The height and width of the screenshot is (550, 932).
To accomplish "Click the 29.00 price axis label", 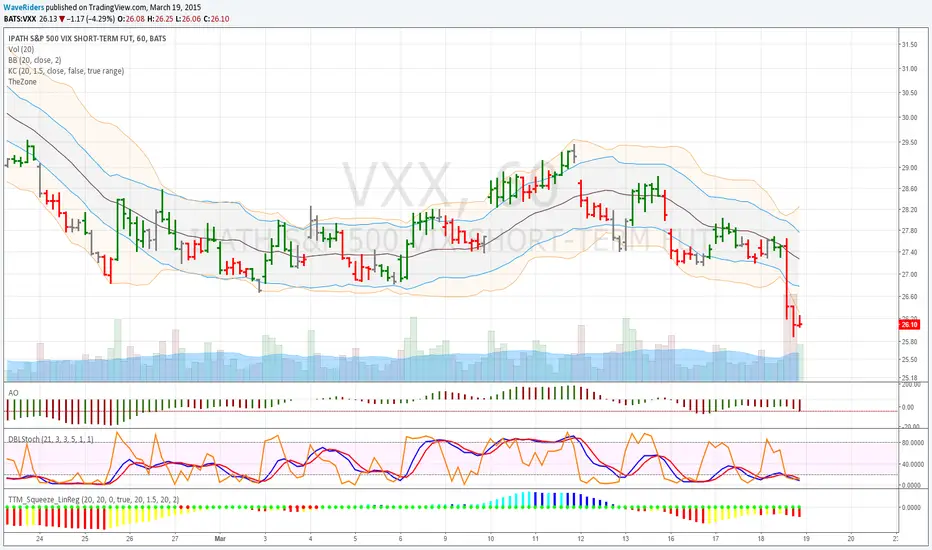I will (909, 168).
